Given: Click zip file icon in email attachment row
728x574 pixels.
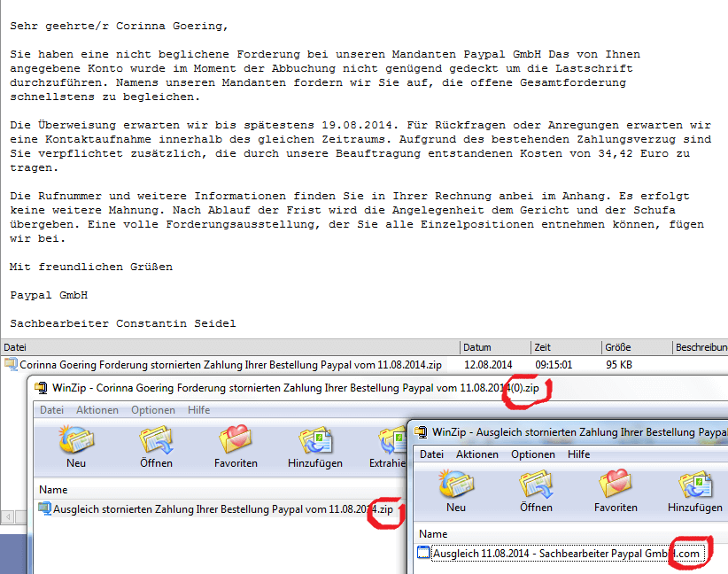Looking at the screenshot, I should tap(11, 365).
